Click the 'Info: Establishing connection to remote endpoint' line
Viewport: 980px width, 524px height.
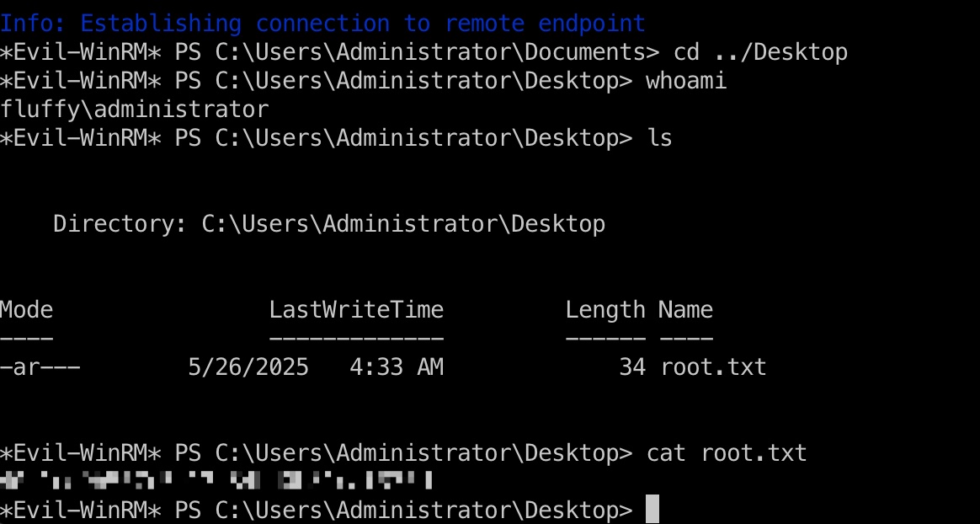pyautogui.click(x=322, y=24)
